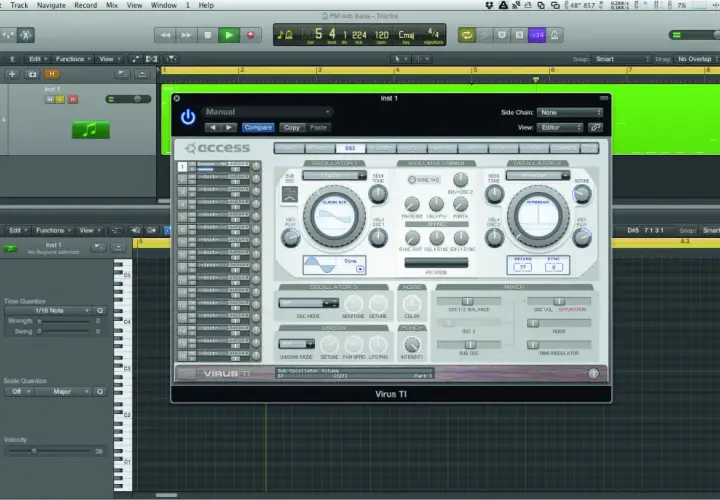Open the Navigate menu

coord(51,5)
